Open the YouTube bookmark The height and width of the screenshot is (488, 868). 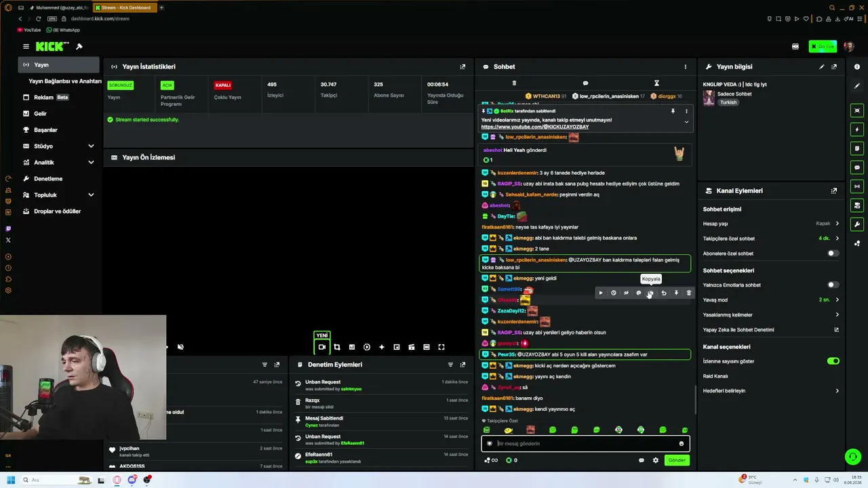[28, 30]
